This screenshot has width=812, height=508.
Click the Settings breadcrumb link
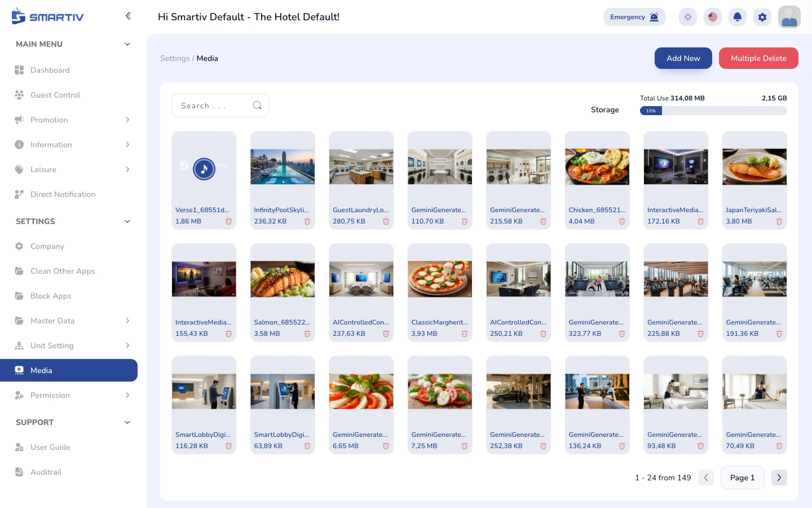point(175,58)
